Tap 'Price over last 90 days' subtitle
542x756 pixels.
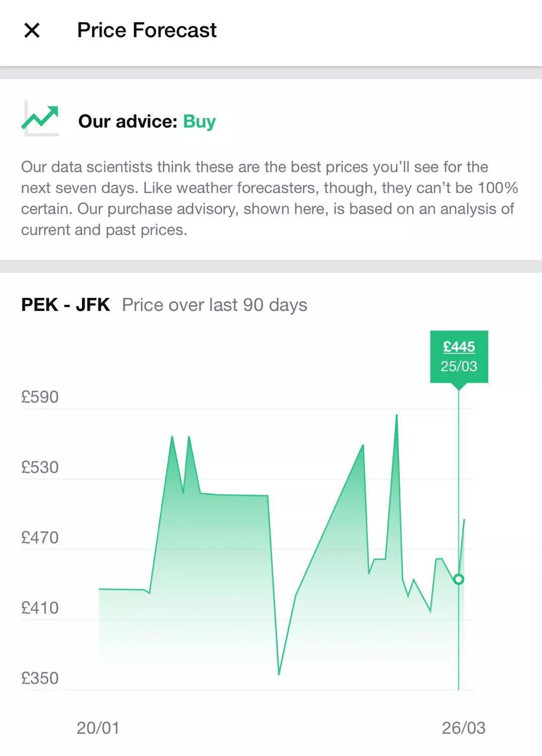214,305
